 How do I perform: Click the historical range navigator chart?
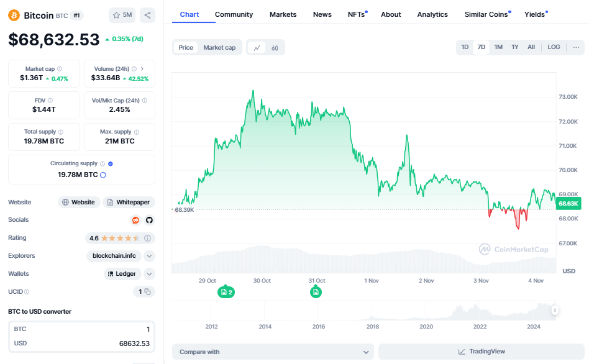pyautogui.click(x=363, y=311)
